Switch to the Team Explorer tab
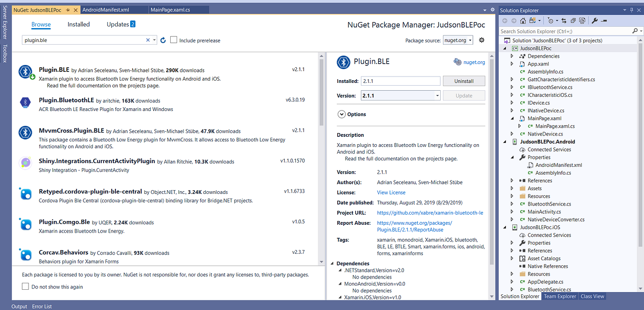 tap(560, 296)
